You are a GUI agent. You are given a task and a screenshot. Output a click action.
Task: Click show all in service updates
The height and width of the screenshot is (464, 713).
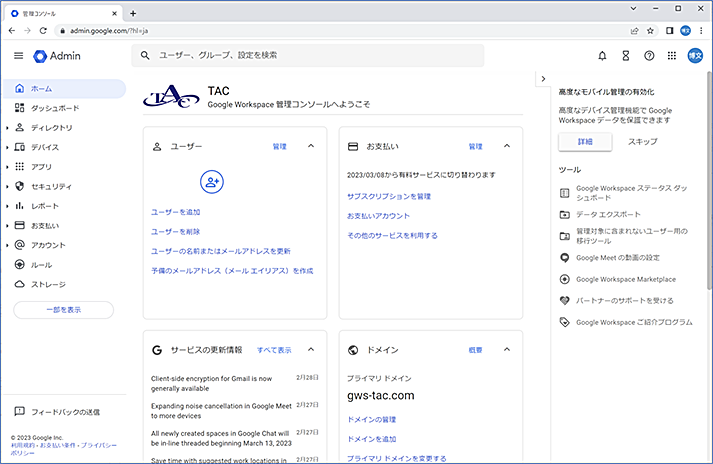[274, 350]
